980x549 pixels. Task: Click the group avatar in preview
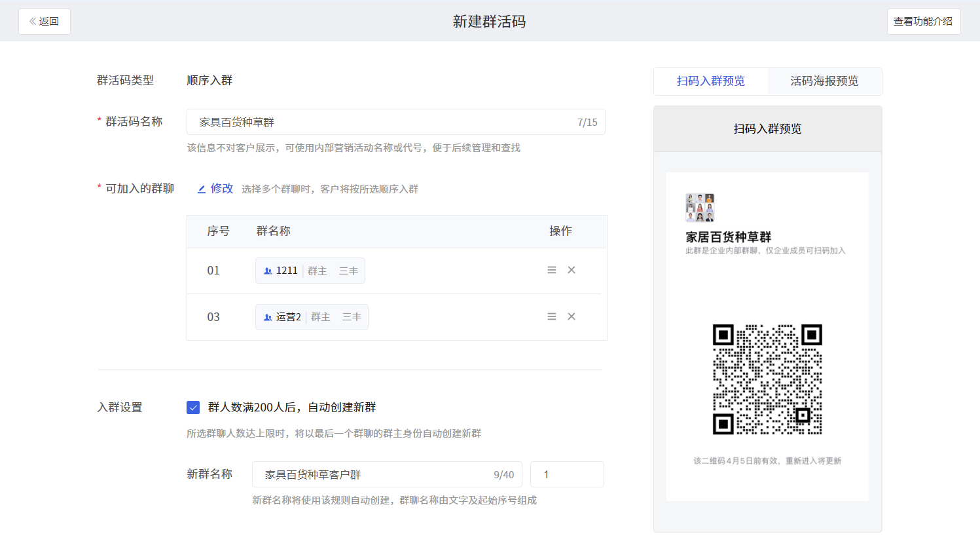700,208
